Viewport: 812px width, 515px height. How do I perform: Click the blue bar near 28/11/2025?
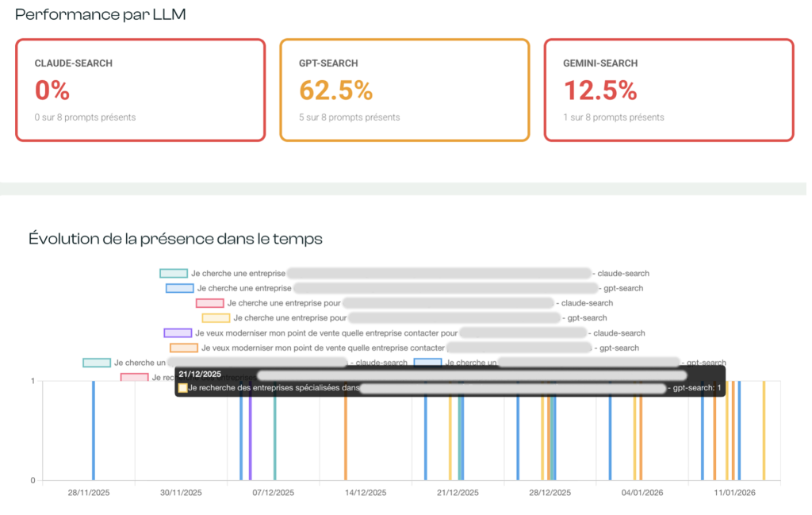pyautogui.click(x=93, y=432)
